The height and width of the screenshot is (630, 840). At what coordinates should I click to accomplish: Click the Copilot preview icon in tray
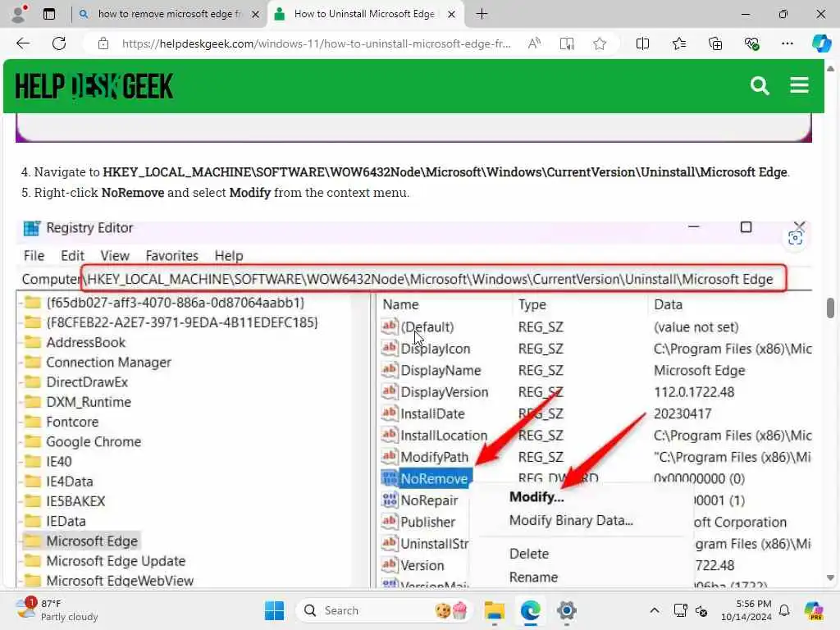click(813, 610)
